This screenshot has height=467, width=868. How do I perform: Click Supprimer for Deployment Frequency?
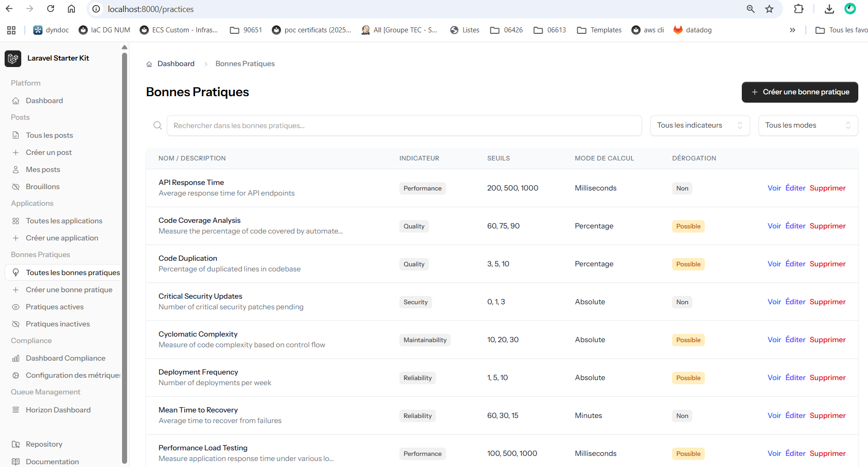(x=827, y=377)
